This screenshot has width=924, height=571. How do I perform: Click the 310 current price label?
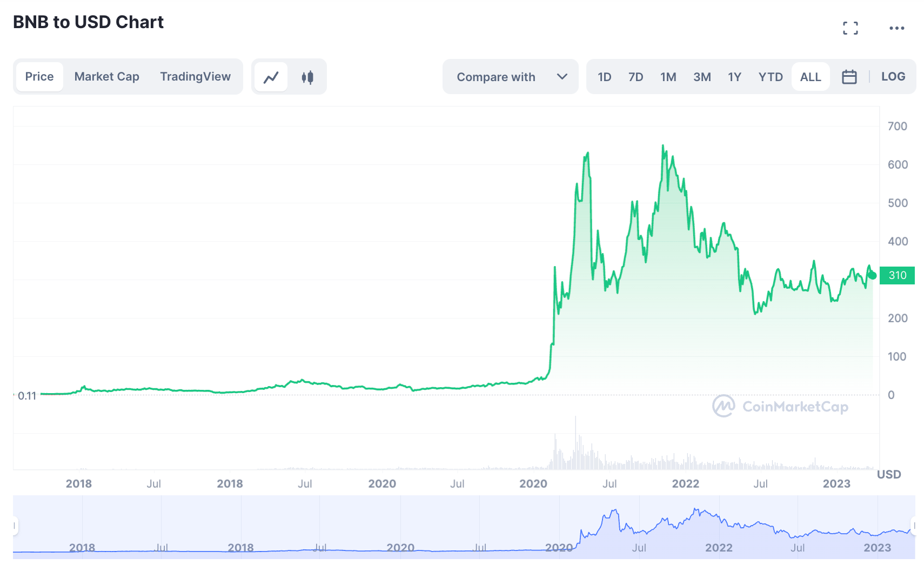click(897, 275)
